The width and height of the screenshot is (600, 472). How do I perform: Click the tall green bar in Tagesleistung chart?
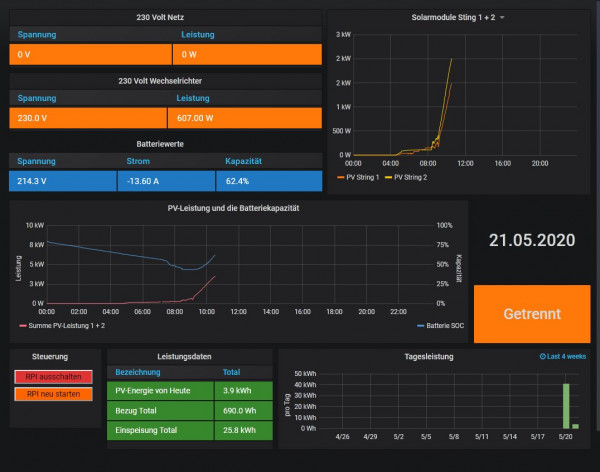pos(566,405)
